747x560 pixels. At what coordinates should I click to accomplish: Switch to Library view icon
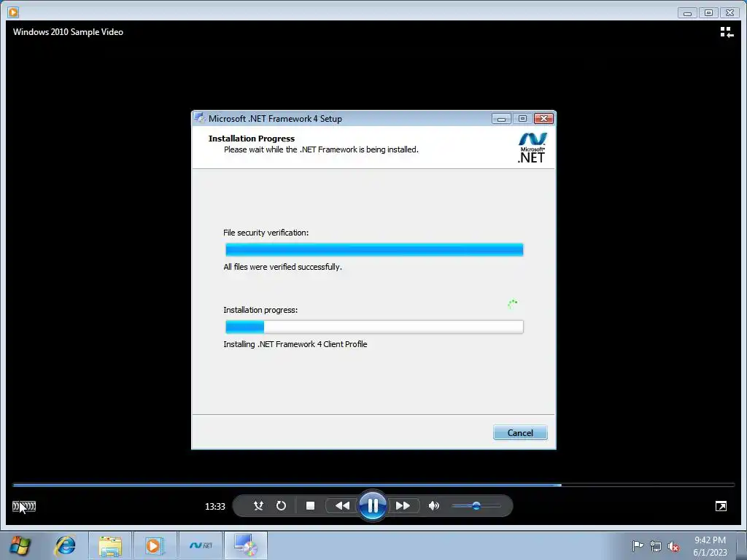[727, 32]
